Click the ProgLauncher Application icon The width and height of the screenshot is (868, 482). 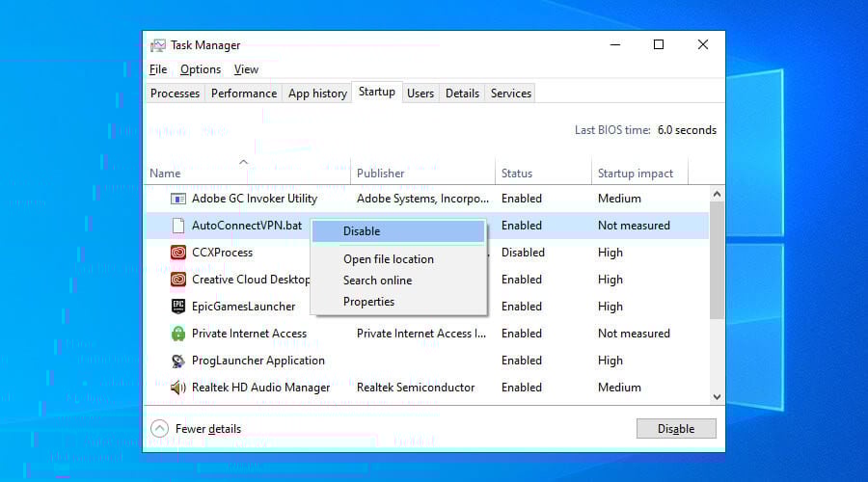pyautogui.click(x=177, y=361)
